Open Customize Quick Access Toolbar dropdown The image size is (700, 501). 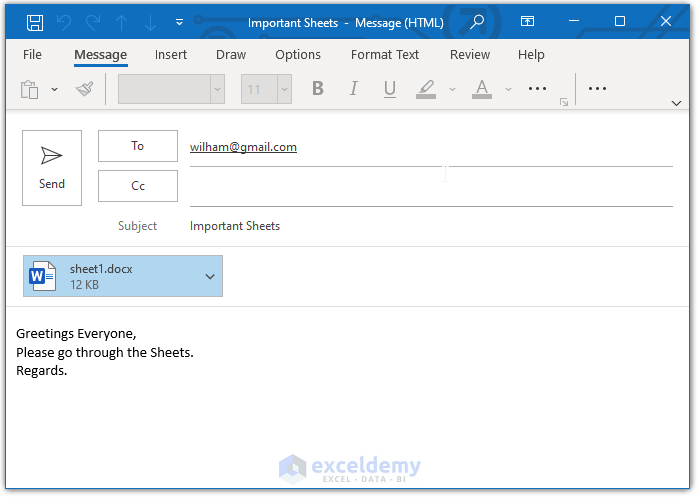click(x=179, y=22)
